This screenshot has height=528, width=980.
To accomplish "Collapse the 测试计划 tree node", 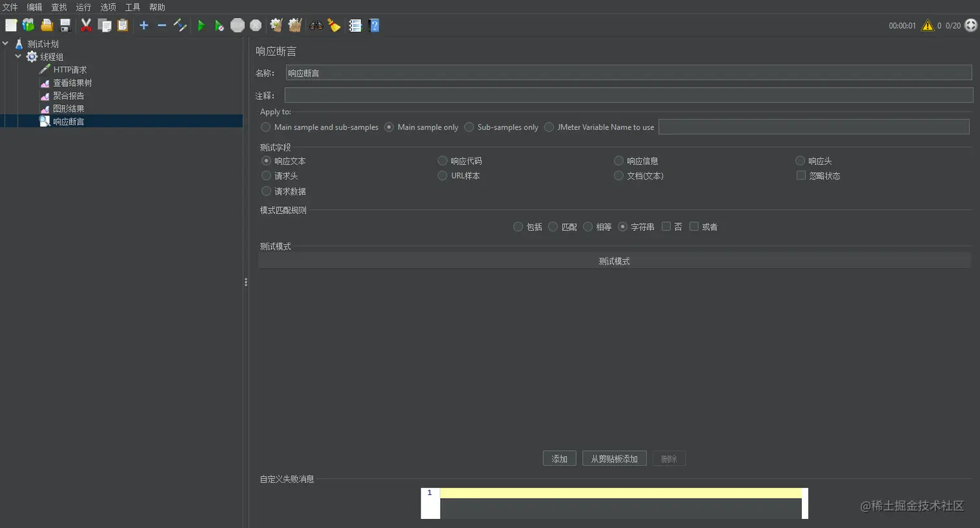I will (x=6, y=43).
